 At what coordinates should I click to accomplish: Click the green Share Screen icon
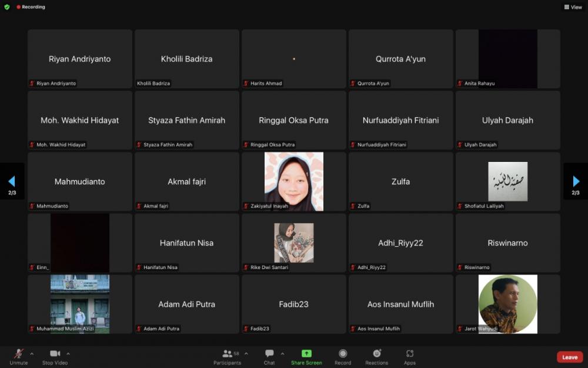coord(306,354)
